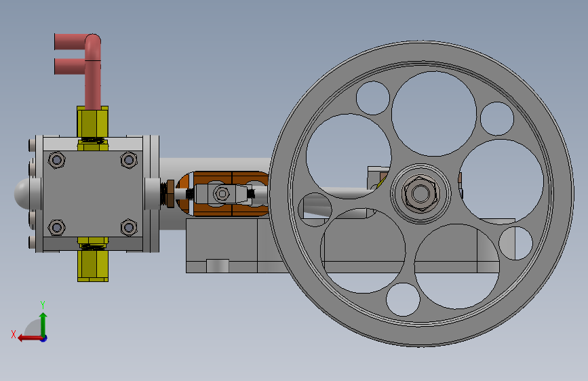This screenshot has height=381, width=588.
Task: Pick the bottom-left hex bolt on cover plate
Action: click(56, 227)
